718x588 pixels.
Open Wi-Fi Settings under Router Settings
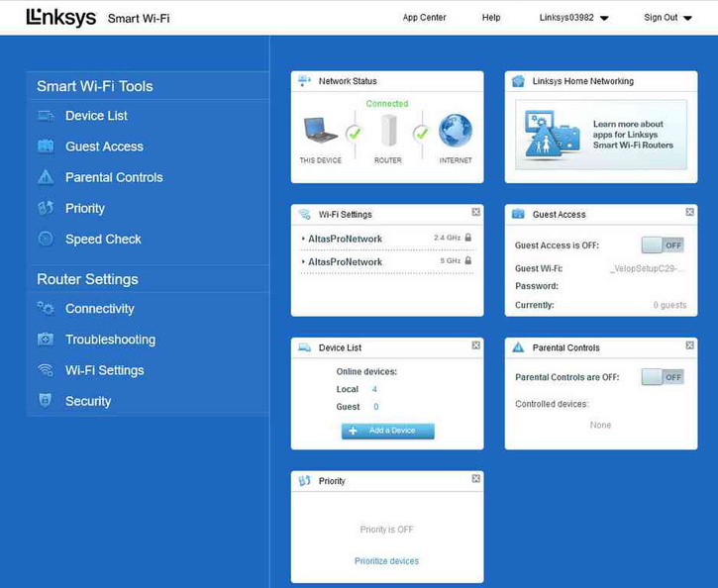(104, 370)
